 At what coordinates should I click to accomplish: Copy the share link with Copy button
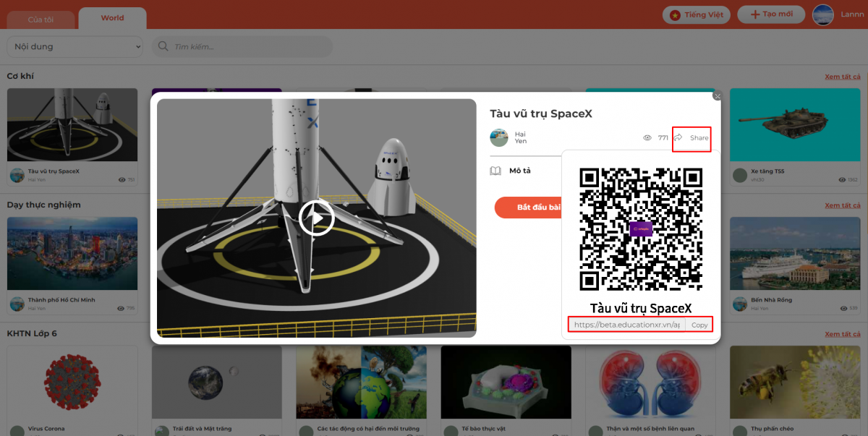pos(699,325)
